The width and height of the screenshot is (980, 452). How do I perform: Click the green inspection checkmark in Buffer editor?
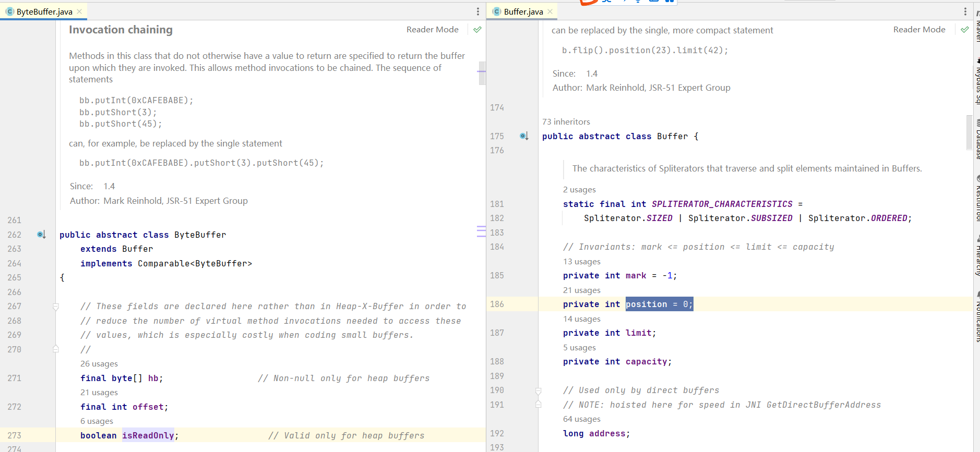(964, 30)
